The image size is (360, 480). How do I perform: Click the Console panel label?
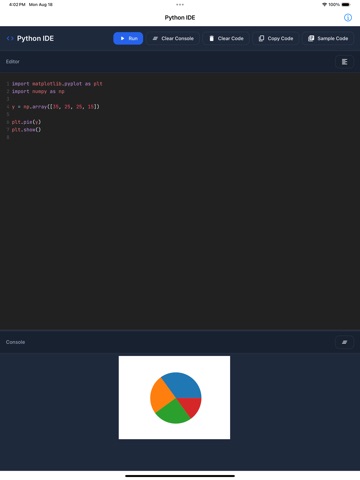pyautogui.click(x=15, y=342)
